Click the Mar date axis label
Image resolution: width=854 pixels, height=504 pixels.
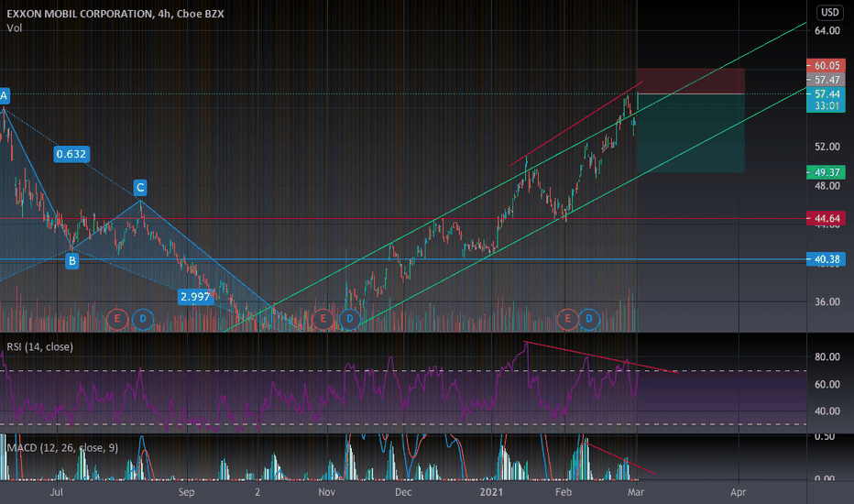(636, 492)
